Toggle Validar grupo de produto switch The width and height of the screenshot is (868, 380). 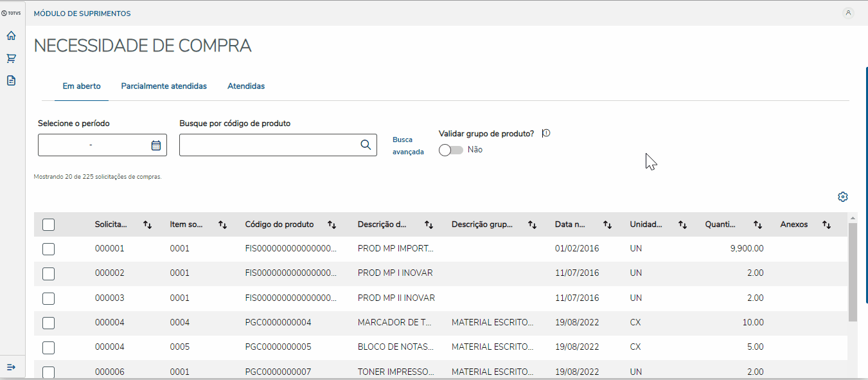[450, 150]
